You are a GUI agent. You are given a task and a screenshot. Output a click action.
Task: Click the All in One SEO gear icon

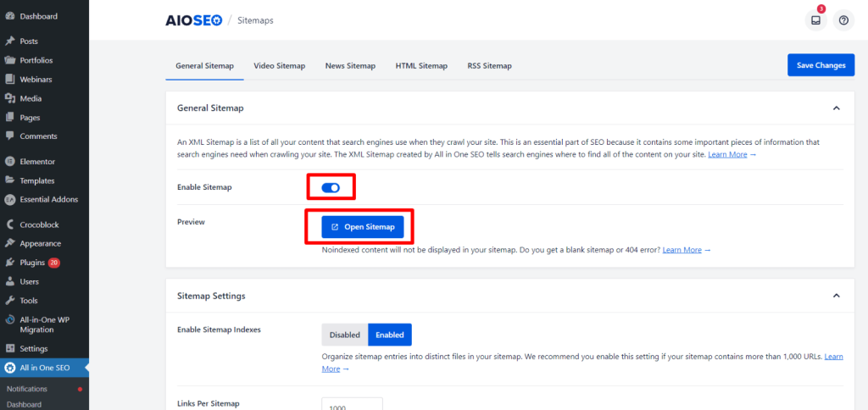(9, 368)
